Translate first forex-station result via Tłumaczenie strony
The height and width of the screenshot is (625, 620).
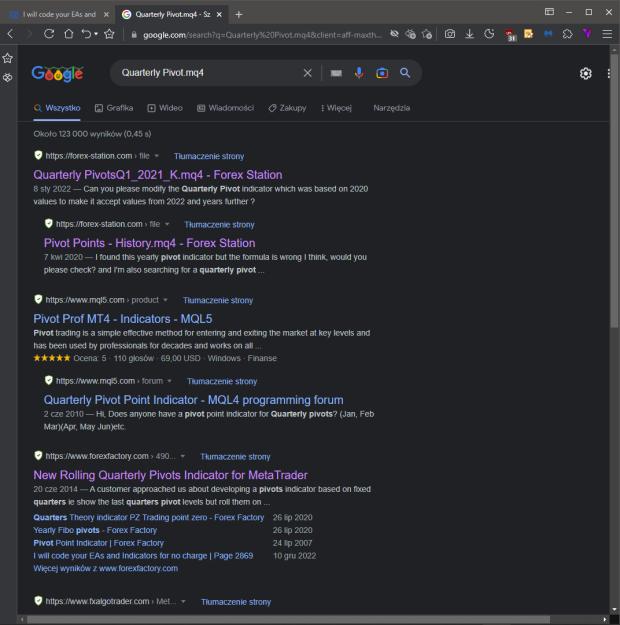(209, 156)
